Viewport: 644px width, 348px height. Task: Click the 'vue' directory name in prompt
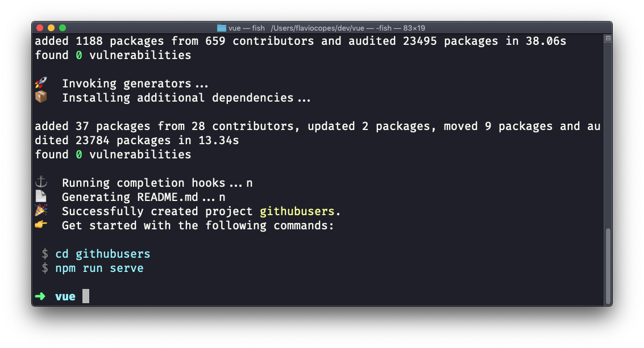pyautogui.click(x=65, y=296)
